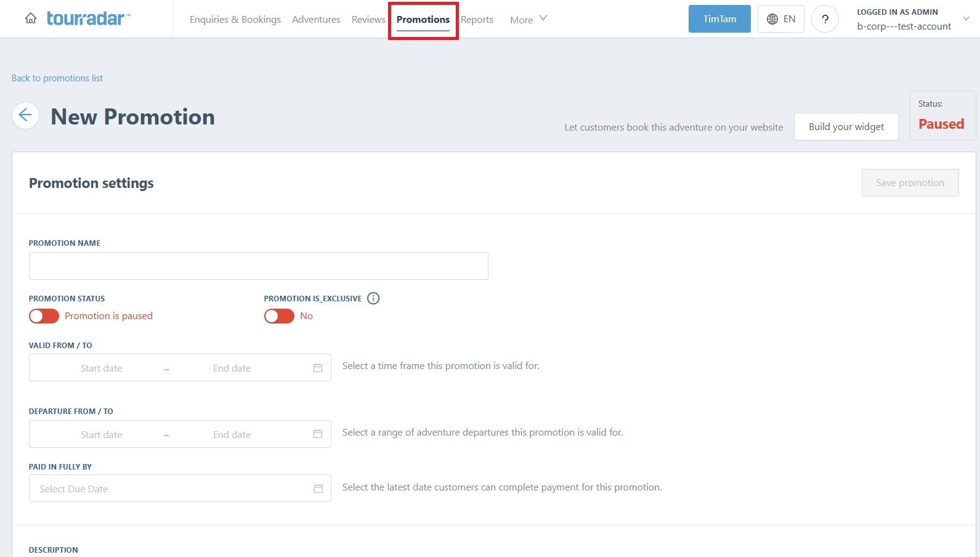Enable the Promotion Is_Exclusive toggle
This screenshot has height=557, width=980.
point(279,316)
